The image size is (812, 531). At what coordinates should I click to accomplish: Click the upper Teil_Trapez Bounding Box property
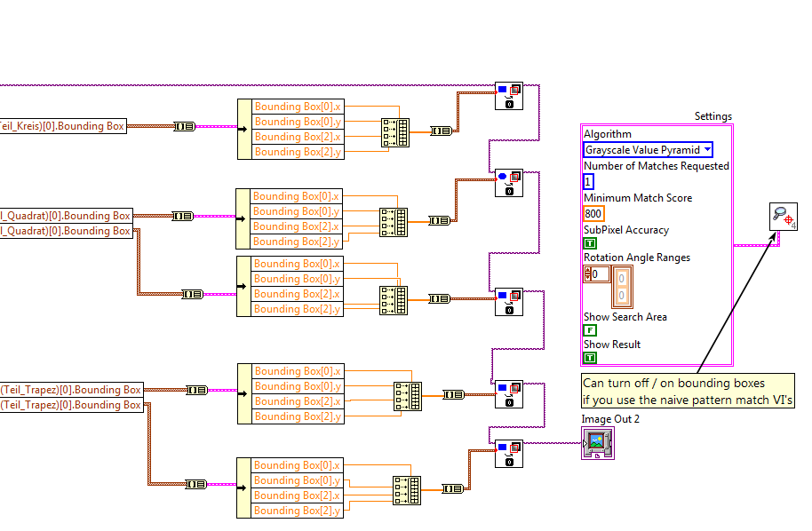tap(71, 390)
